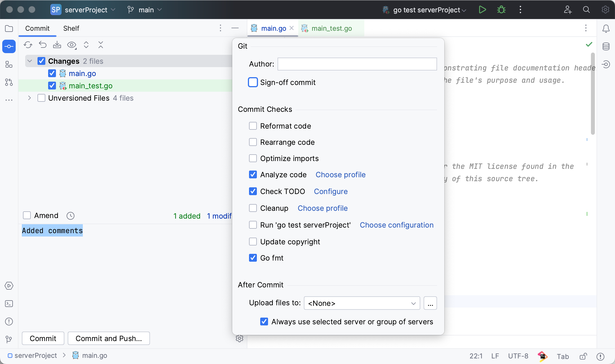The width and height of the screenshot is (615, 364).
Task: Open the Pull Requests sidebar icon
Action: 9,82
